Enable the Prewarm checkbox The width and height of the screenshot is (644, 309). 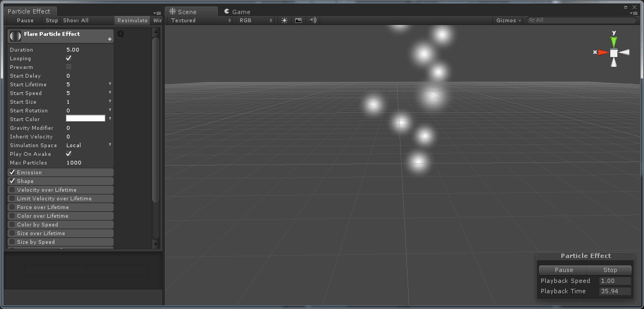pyautogui.click(x=68, y=67)
